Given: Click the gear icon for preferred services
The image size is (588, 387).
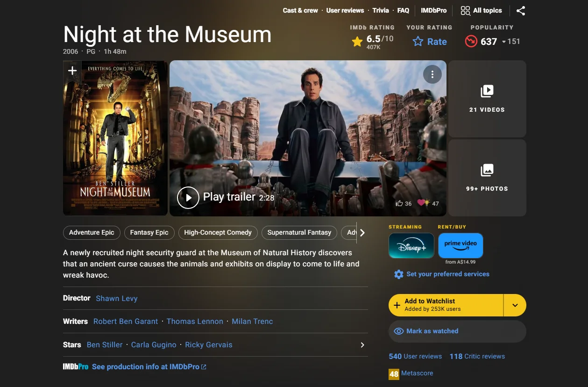Looking at the screenshot, I should tap(398, 274).
